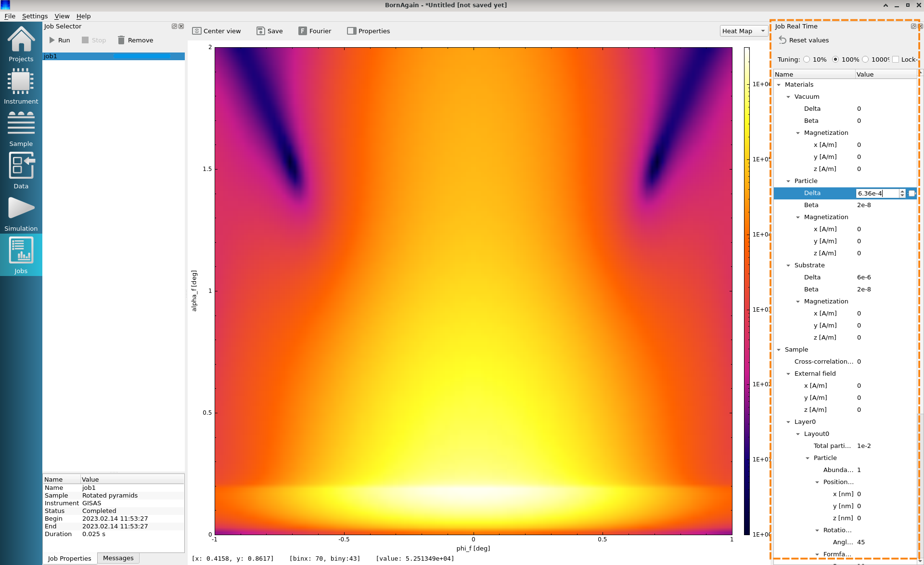Open the Sample view
924x565 pixels.
pyautogui.click(x=21, y=129)
